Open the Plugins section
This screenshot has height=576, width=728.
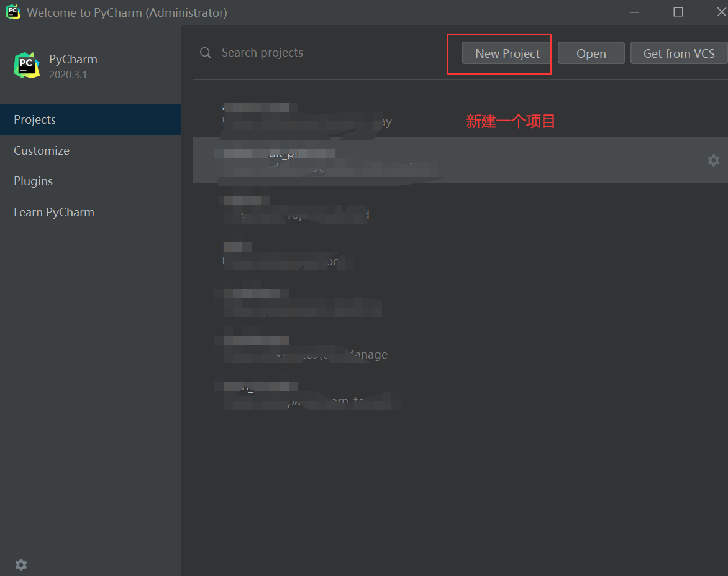(x=91, y=181)
